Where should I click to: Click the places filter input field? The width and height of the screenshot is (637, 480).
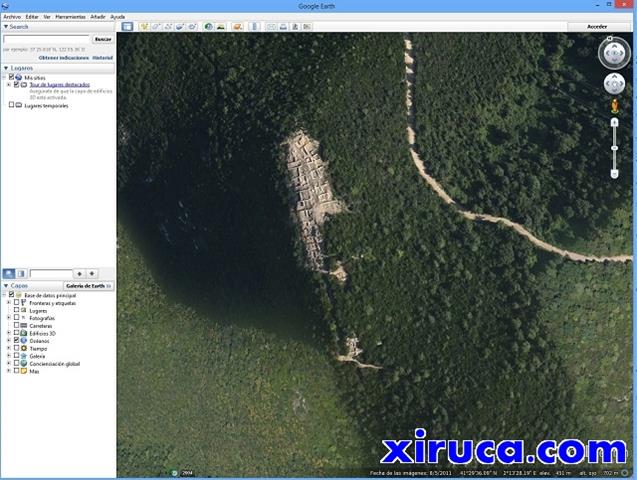pos(51,274)
